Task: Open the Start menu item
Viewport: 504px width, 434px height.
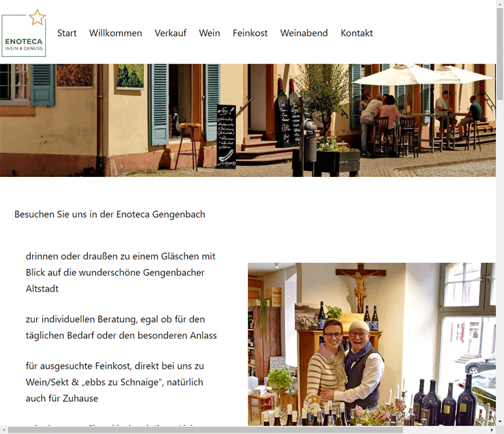Action: click(67, 33)
